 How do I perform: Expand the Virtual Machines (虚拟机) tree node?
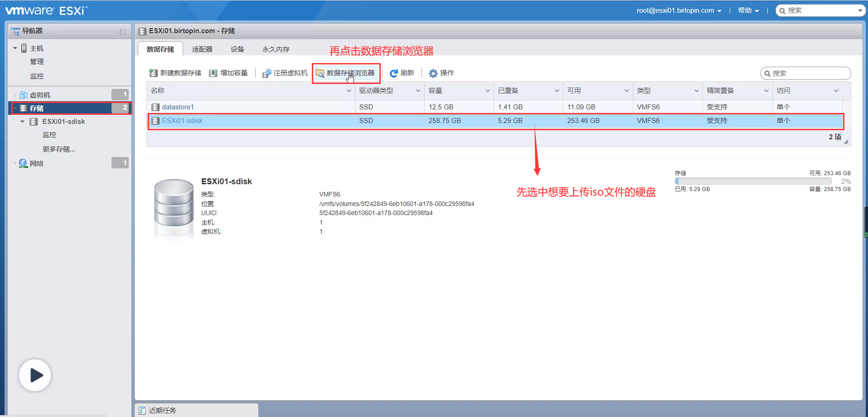click(x=15, y=95)
